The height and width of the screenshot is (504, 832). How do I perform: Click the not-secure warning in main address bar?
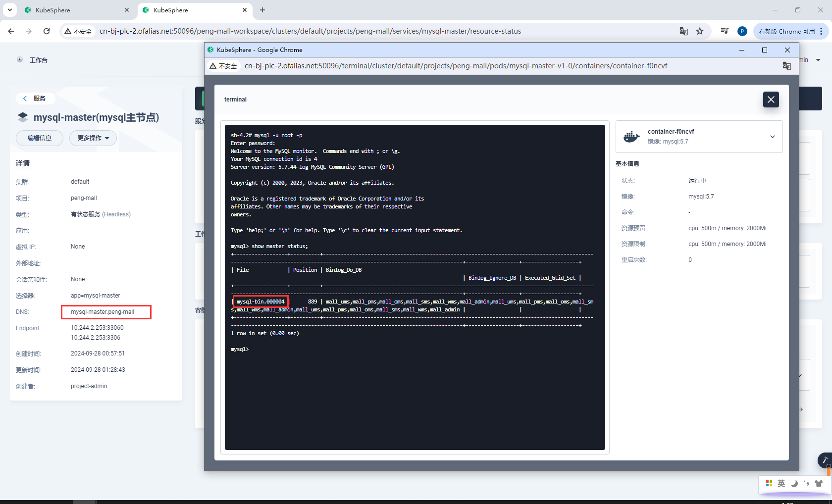point(78,31)
